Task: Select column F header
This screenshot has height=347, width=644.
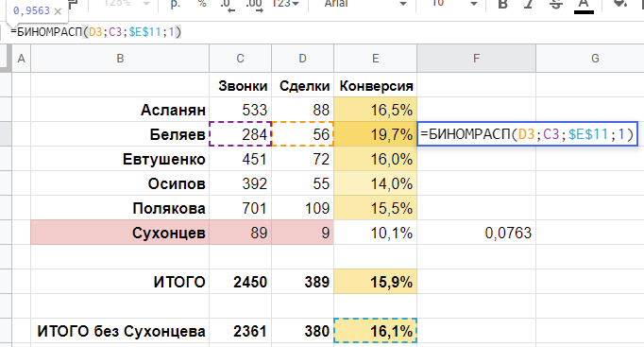Action: (476, 59)
